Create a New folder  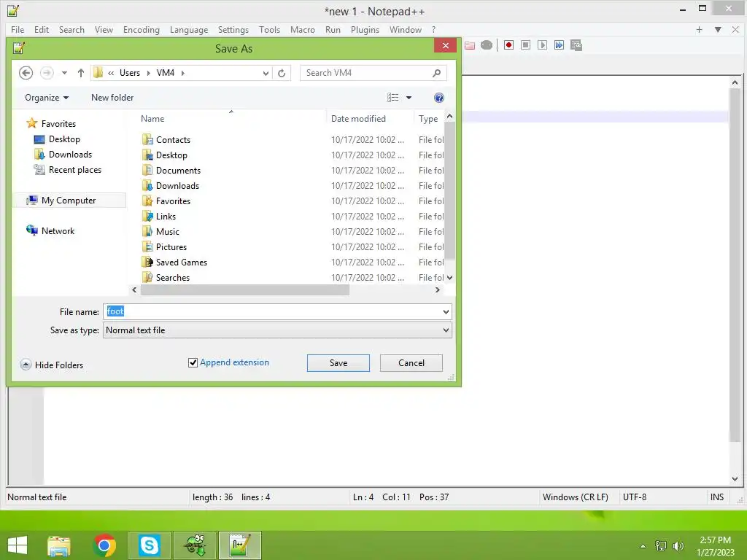pyautogui.click(x=112, y=98)
